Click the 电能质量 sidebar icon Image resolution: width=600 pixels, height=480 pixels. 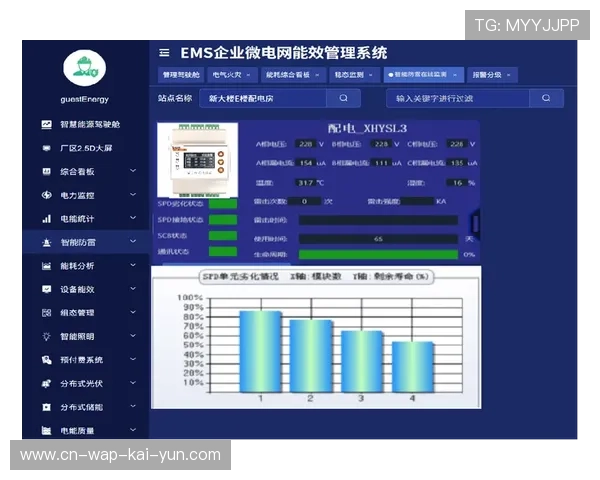coord(46,431)
